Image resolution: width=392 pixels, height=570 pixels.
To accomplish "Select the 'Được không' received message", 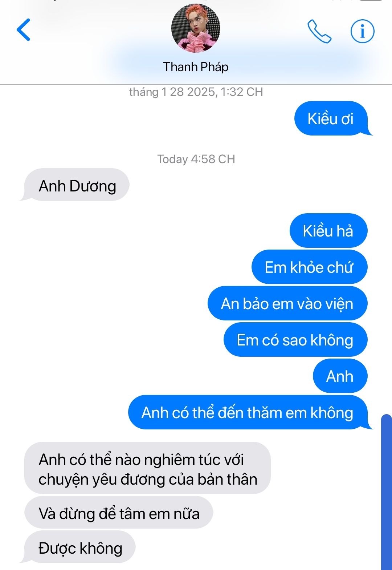I will pos(77,547).
